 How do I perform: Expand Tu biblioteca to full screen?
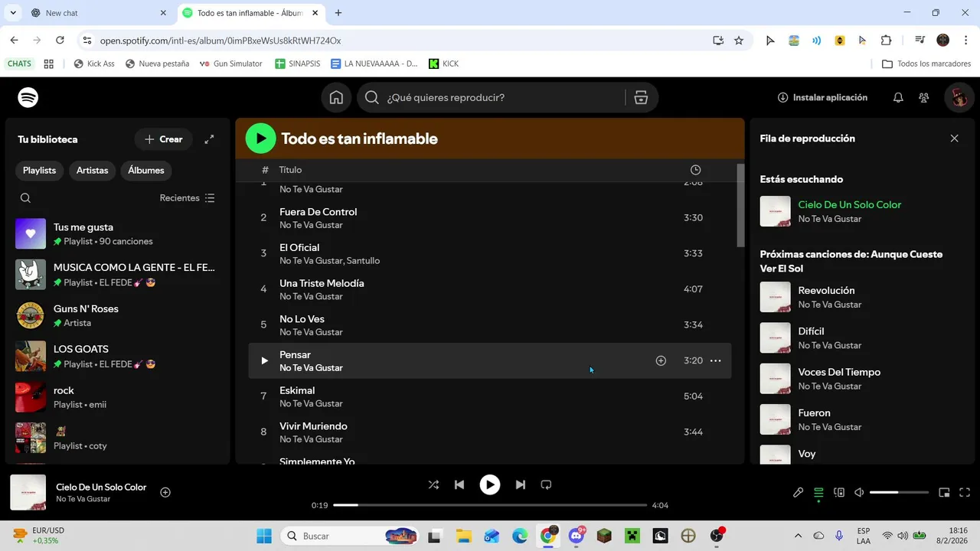pos(209,139)
